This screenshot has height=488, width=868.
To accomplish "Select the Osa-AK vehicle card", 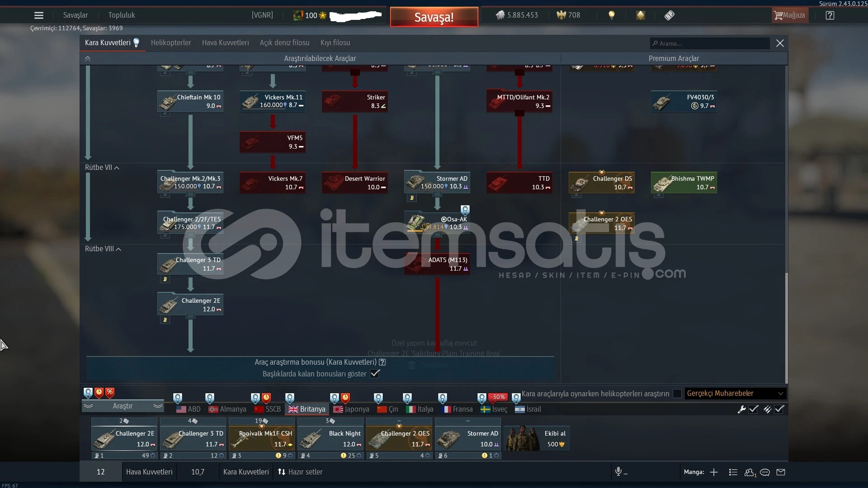I will pyautogui.click(x=437, y=223).
